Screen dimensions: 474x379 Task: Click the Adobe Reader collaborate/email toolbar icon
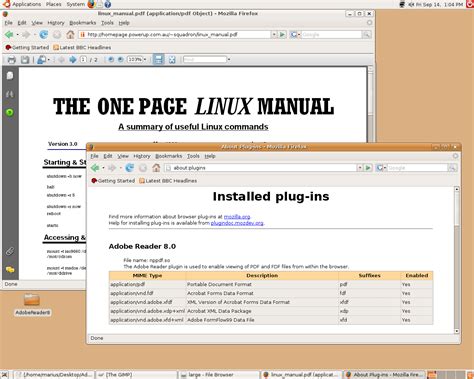tap(41, 60)
